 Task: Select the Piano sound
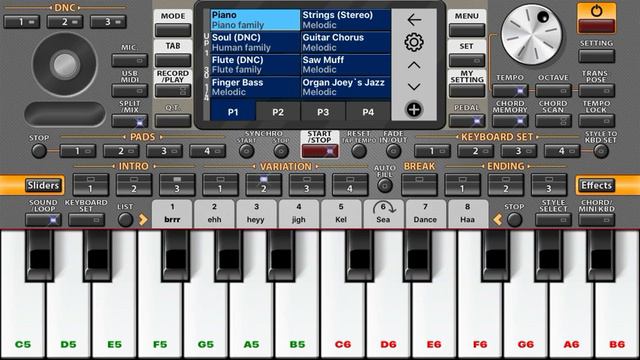(255, 20)
